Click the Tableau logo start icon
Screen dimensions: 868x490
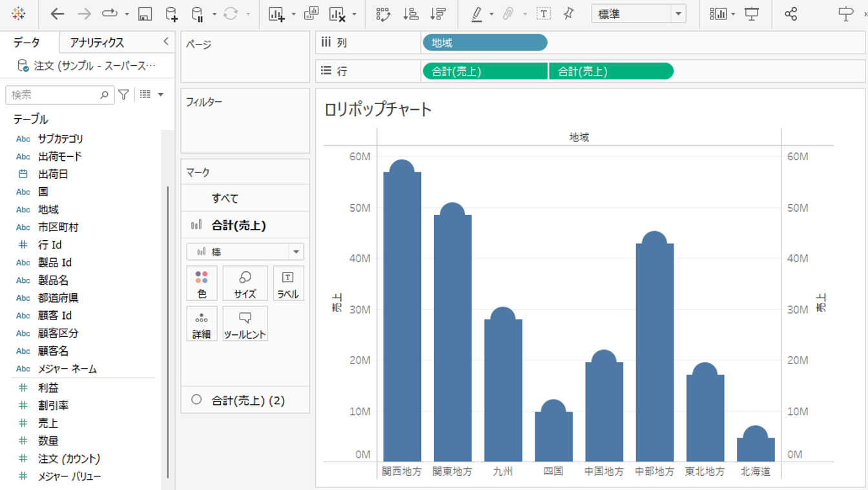(19, 14)
